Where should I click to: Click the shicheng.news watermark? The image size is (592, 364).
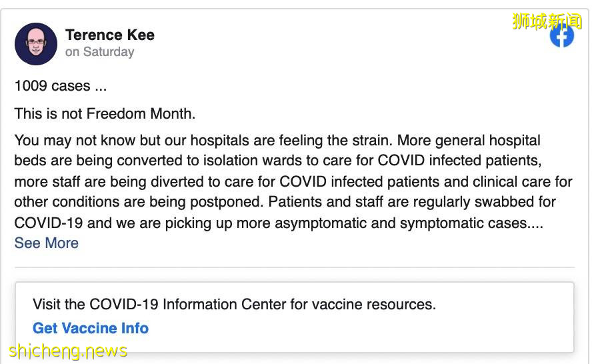coord(68,351)
